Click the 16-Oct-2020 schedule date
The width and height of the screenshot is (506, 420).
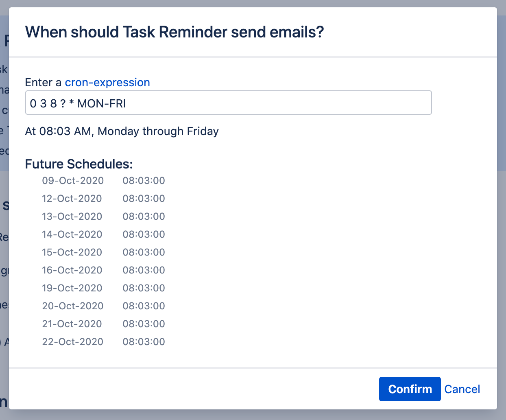[x=72, y=270]
